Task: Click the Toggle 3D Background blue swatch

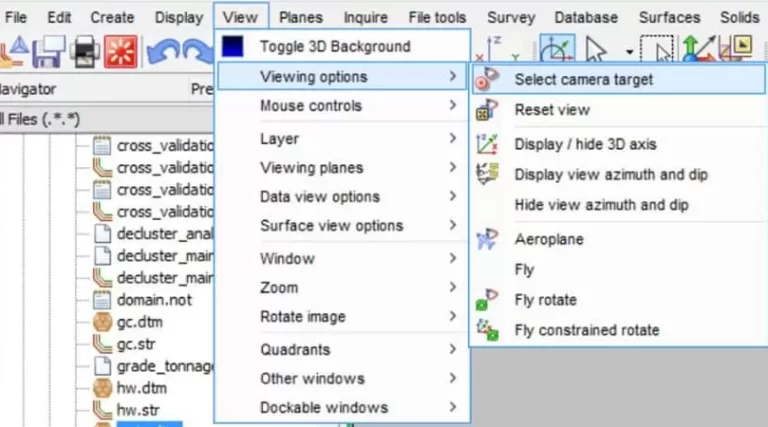Action: pos(233,47)
